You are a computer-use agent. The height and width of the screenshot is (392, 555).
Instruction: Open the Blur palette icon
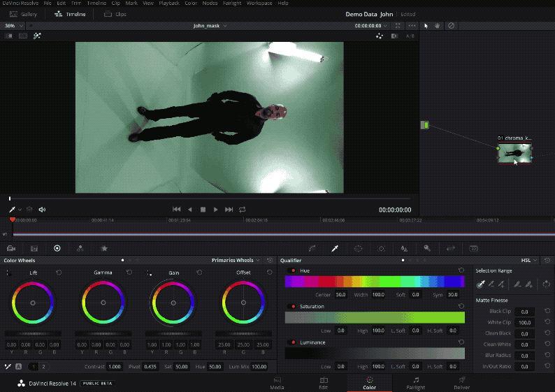point(404,248)
